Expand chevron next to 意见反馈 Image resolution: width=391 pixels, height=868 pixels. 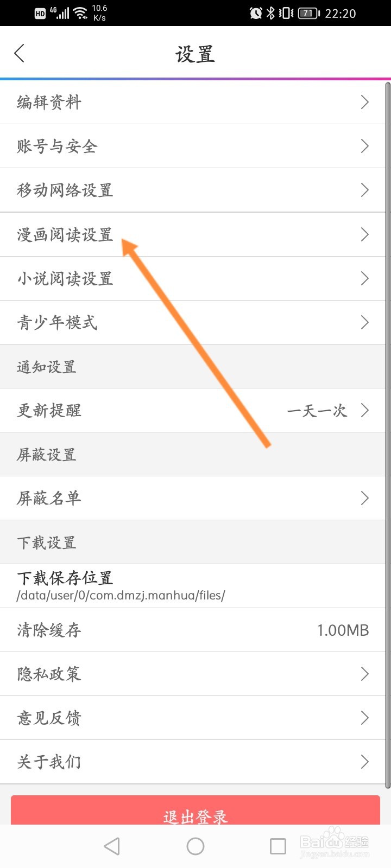pyautogui.click(x=365, y=718)
